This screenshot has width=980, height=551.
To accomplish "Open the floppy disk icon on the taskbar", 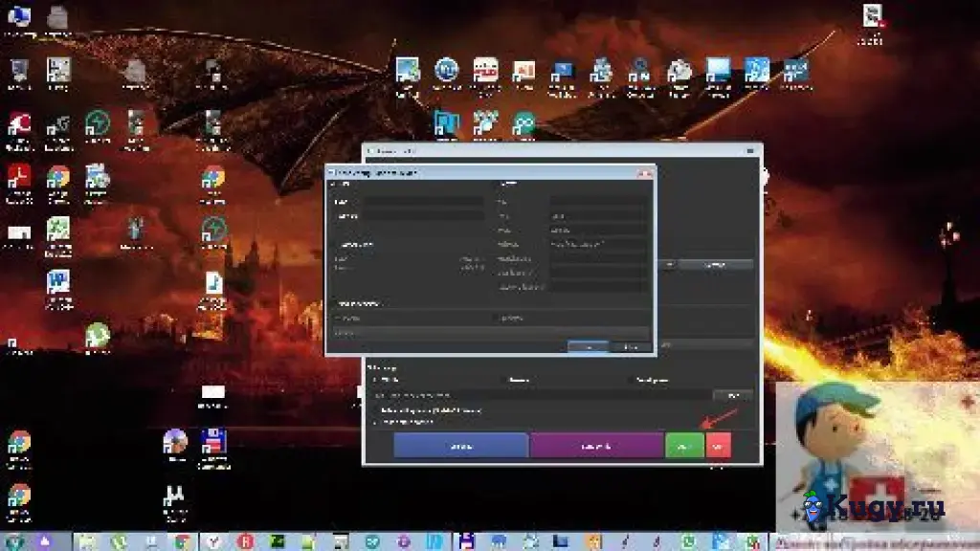I will (466, 541).
